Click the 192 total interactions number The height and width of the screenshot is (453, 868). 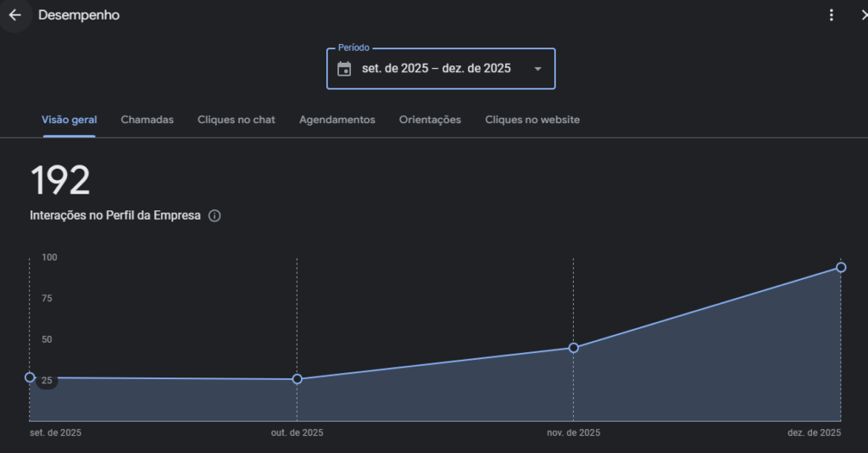pos(60,181)
